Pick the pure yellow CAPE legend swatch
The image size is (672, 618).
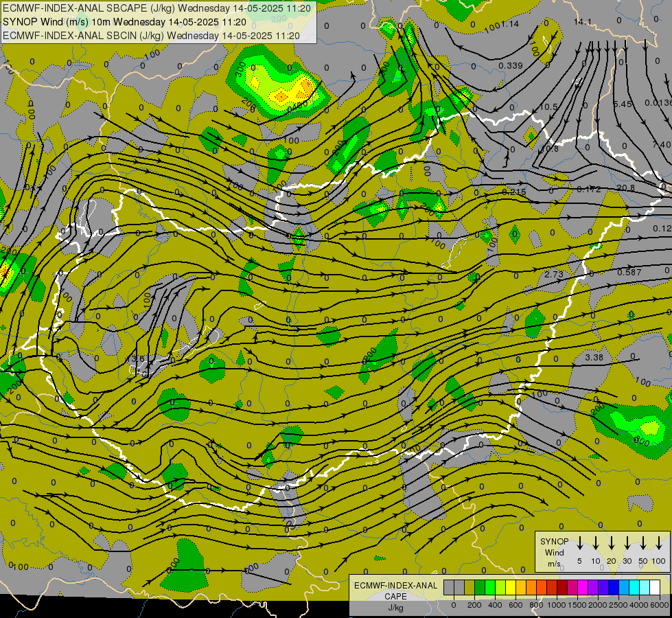(x=511, y=588)
